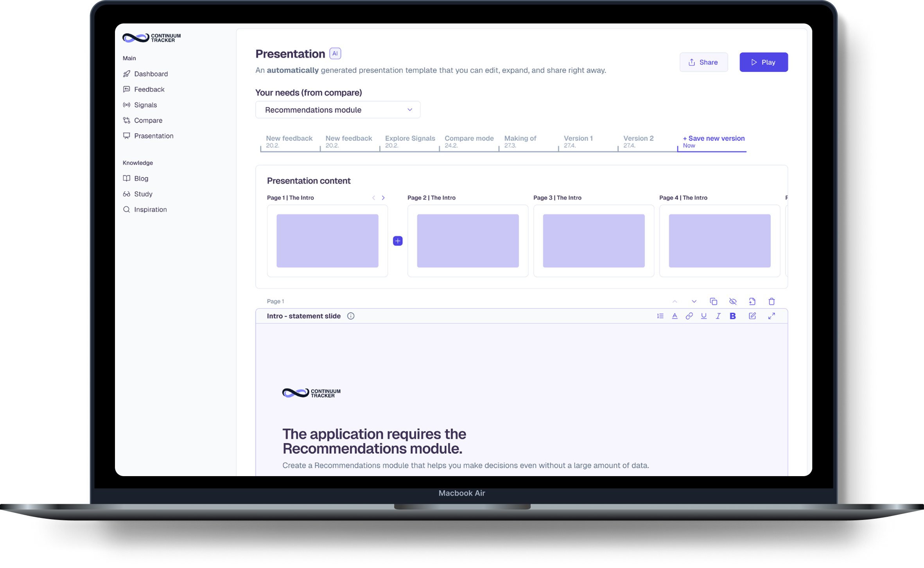
Task: Duplicate Page 1 with copy icon
Action: point(713,301)
